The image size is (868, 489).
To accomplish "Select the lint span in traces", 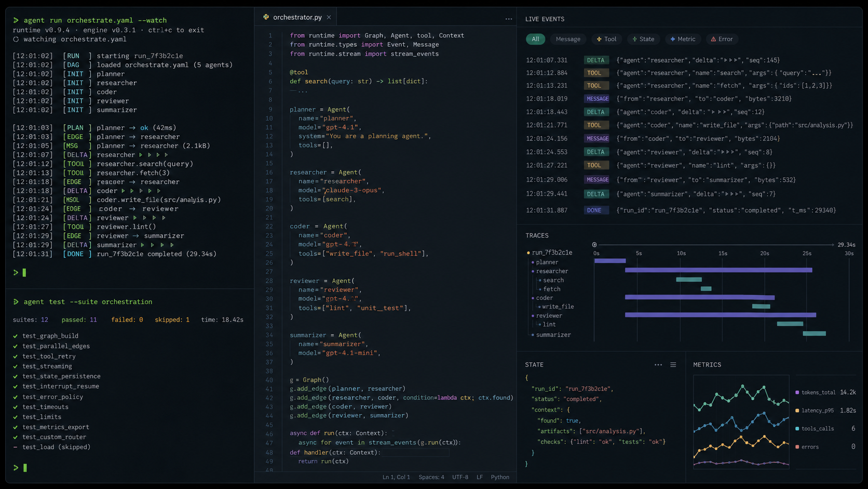I will [x=549, y=324].
